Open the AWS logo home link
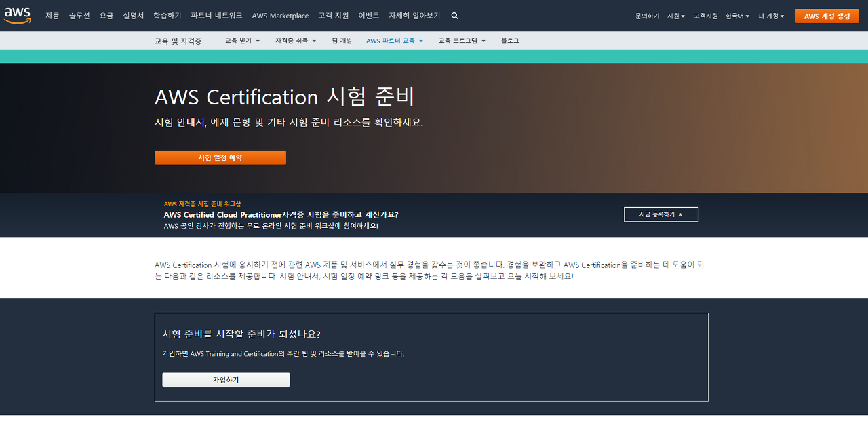Viewport: 868px width, 428px height. tap(18, 16)
